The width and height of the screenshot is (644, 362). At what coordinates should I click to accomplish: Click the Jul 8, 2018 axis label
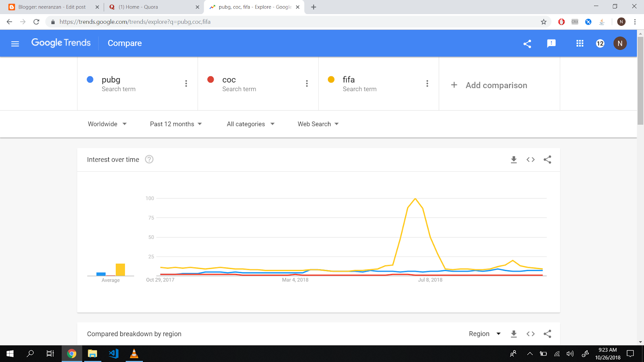point(430,280)
